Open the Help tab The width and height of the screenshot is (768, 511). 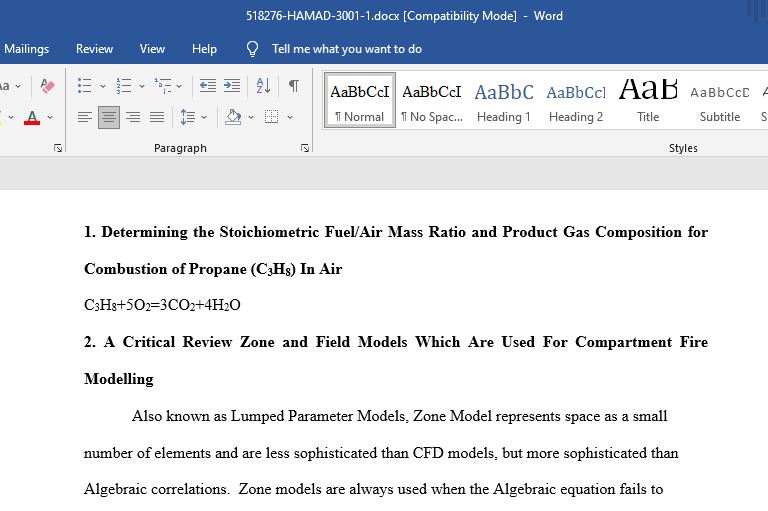pyautogui.click(x=204, y=49)
